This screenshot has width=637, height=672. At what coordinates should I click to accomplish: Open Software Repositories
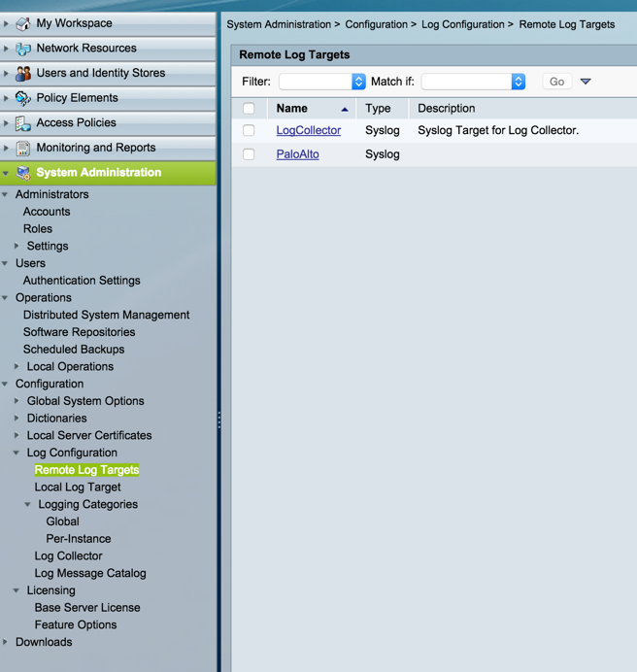click(80, 332)
